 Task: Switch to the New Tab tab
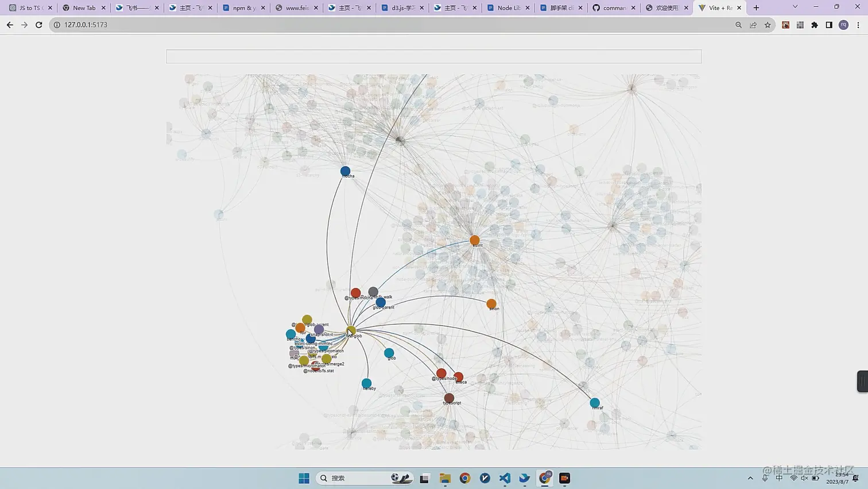point(84,8)
